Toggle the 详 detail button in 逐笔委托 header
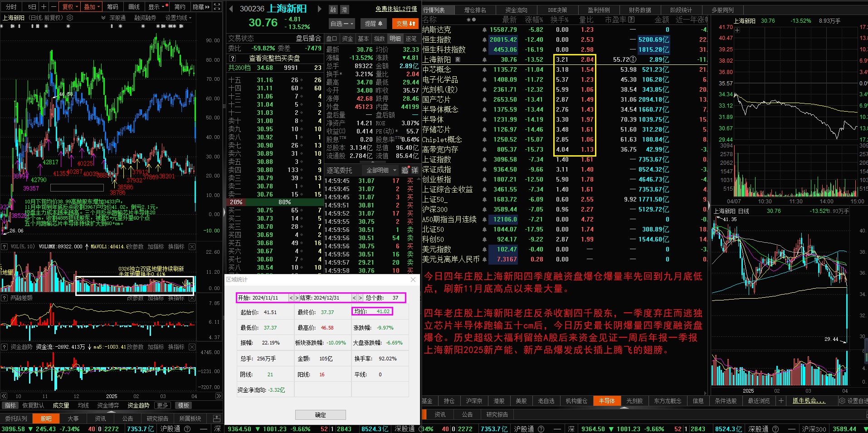 click(x=414, y=170)
